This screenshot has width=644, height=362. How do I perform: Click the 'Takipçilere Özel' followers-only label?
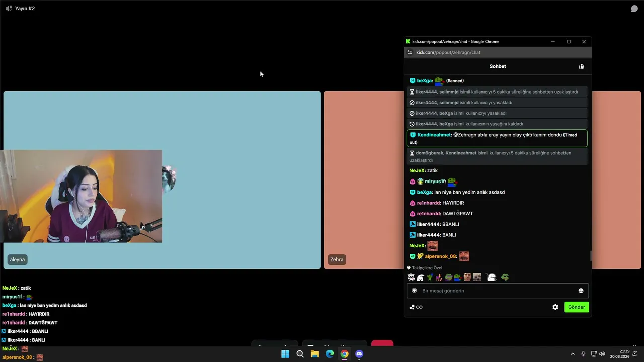click(427, 268)
